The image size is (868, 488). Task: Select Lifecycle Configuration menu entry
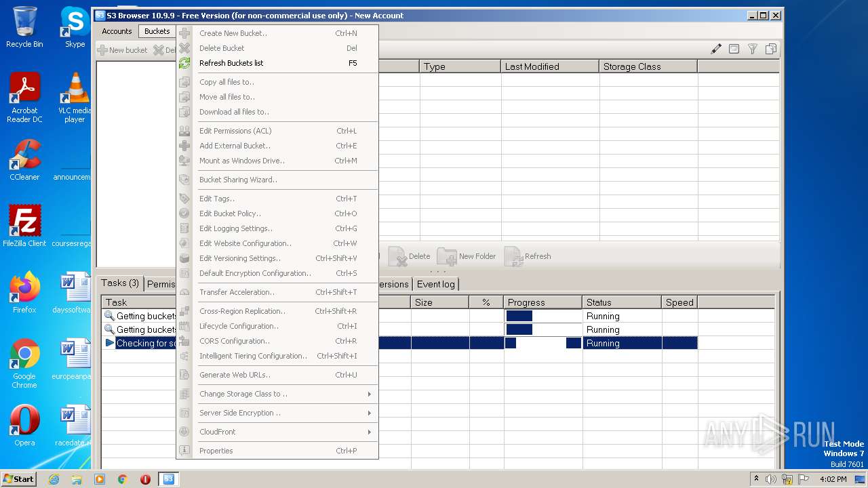[277, 326]
